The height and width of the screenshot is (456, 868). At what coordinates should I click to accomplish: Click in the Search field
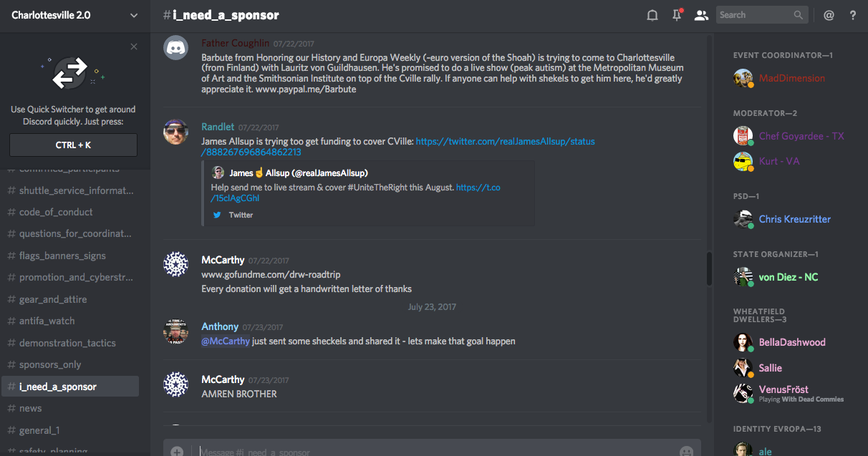point(754,15)
